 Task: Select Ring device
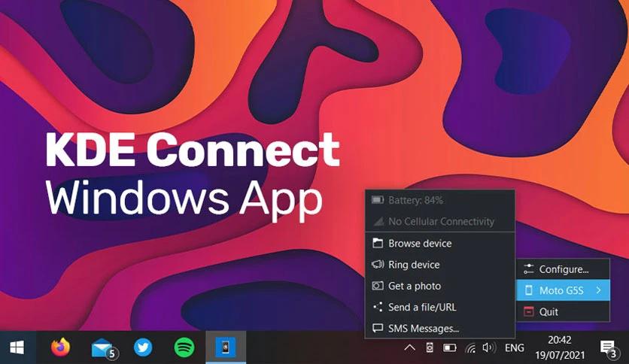[440, 265]
